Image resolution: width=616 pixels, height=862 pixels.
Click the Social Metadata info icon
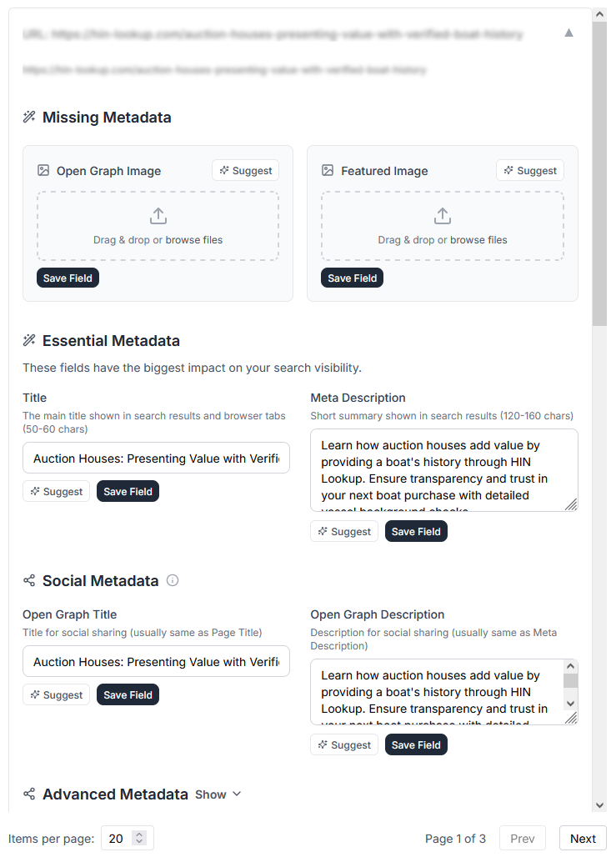pos(173,580)
